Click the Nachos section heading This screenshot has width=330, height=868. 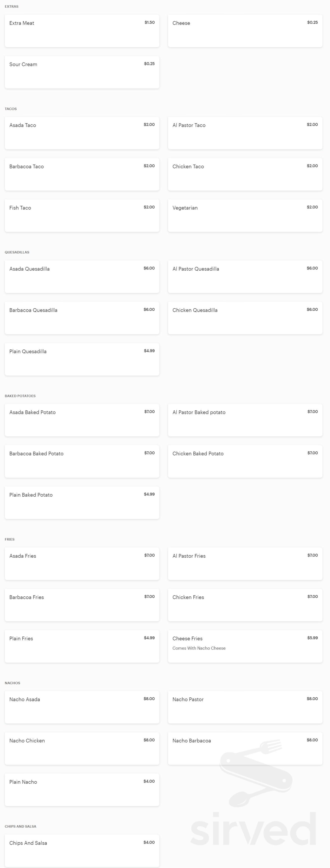point(12,683)
